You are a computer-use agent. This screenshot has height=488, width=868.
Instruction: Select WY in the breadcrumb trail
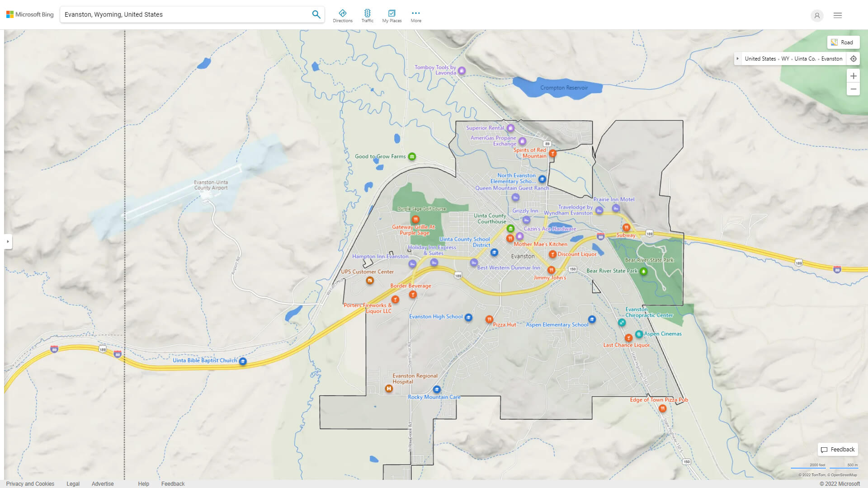pos(785,58)
